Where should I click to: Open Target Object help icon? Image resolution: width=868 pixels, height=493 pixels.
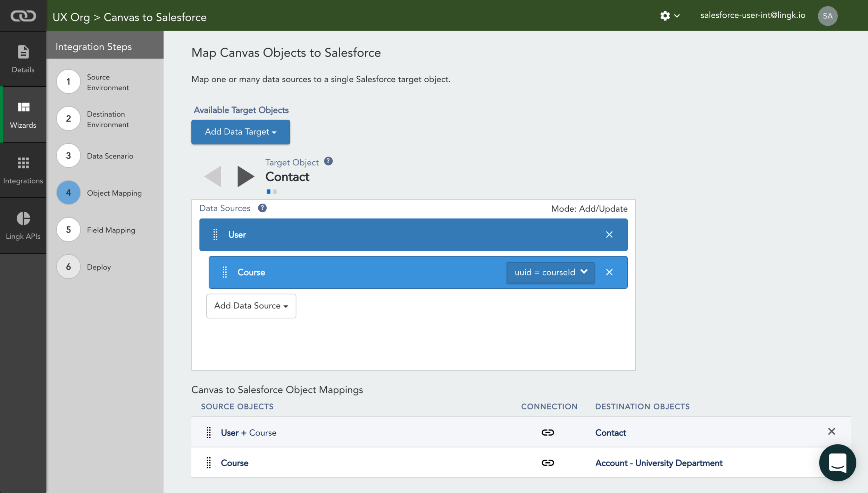pyautogui.click(x=328, y=161)
